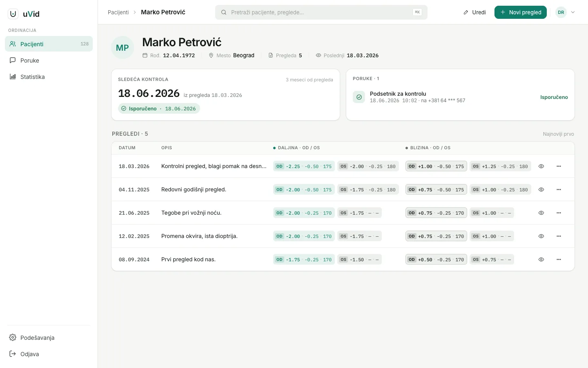View the 18.03.2026 exam details eye icon

click(x=541, y=166)
